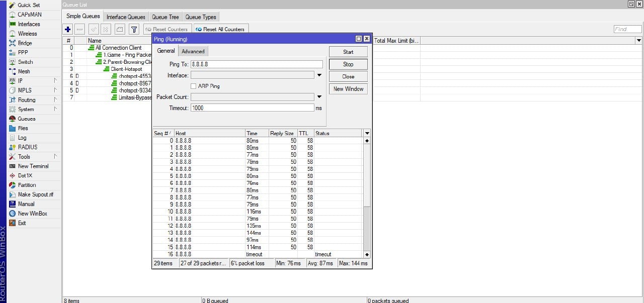Open the Log sidebar icon

pyautogui.click(x=13, y=138)
